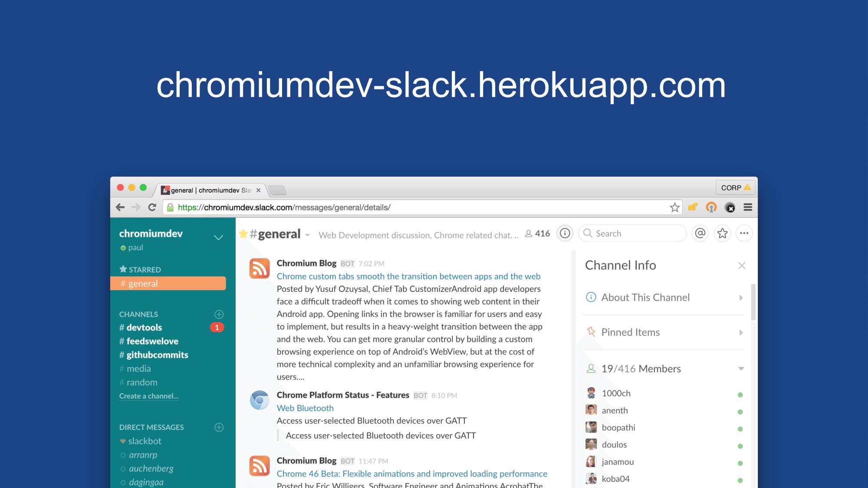Viewport: 868px width, 488px height.
Task: Click the Channel Info panel scrollbar
Action: [753, 303]
